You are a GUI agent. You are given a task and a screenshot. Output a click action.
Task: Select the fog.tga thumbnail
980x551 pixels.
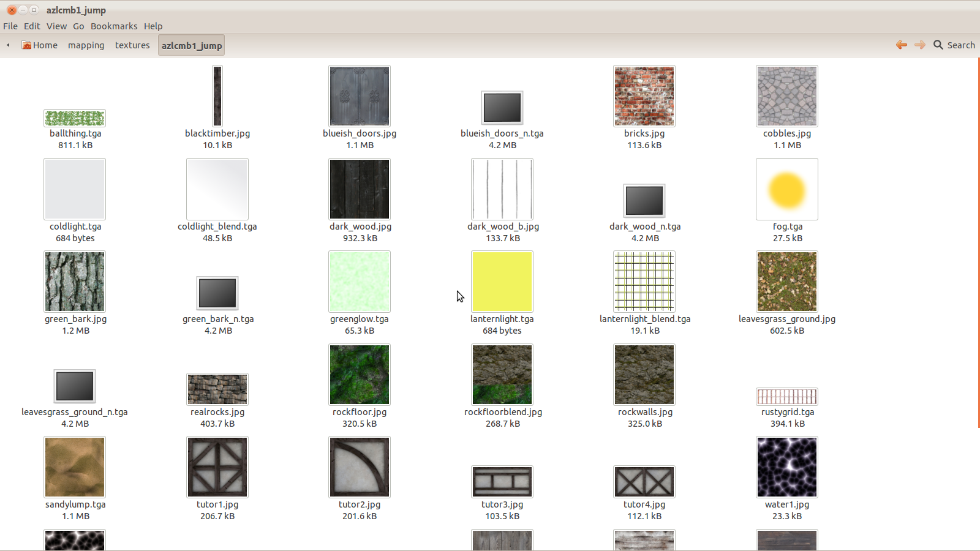786,189
